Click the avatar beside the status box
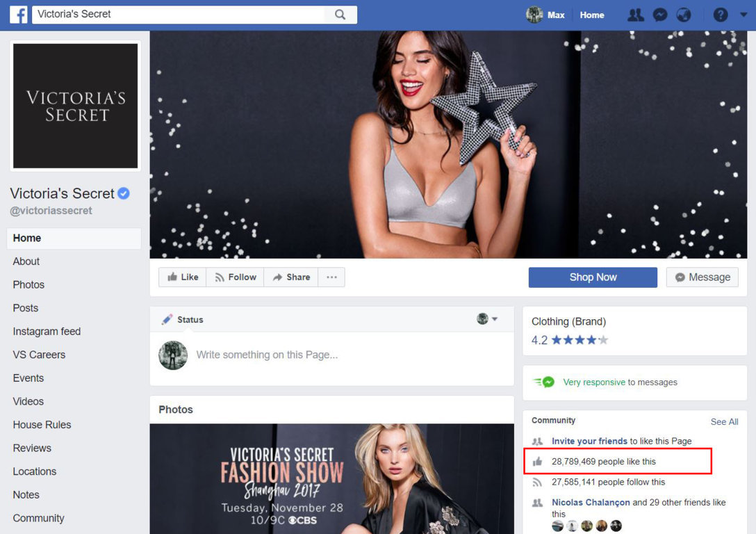This screenshot has height=534, width=756. (173, 355)
